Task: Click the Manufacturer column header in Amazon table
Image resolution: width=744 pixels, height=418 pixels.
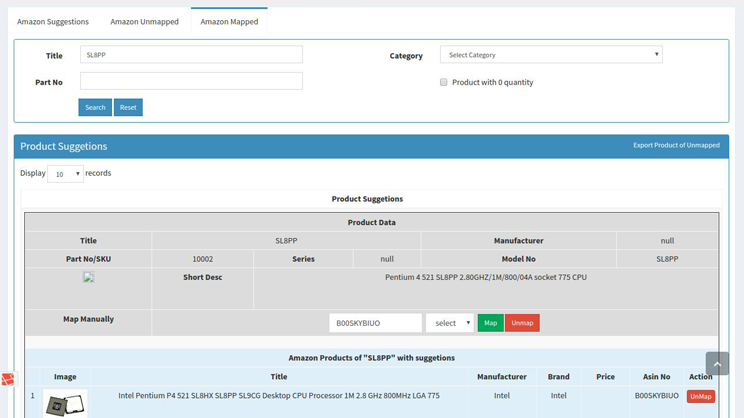Action: (502, 377)
